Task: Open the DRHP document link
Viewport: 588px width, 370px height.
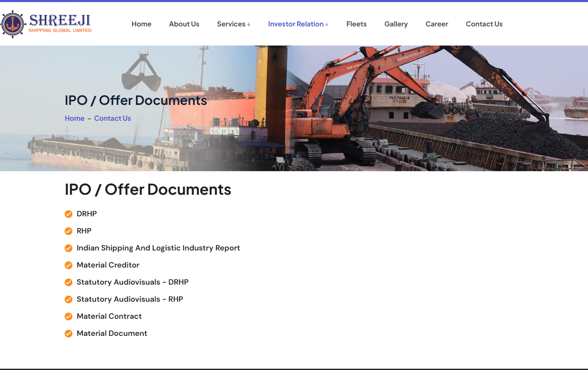Action: 86,214
